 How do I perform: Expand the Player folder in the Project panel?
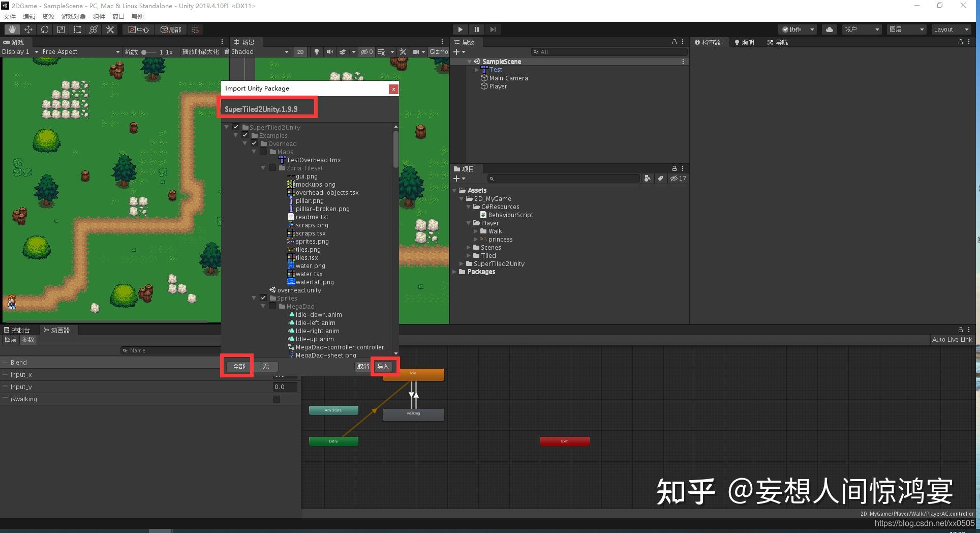[x=468, y=223]
